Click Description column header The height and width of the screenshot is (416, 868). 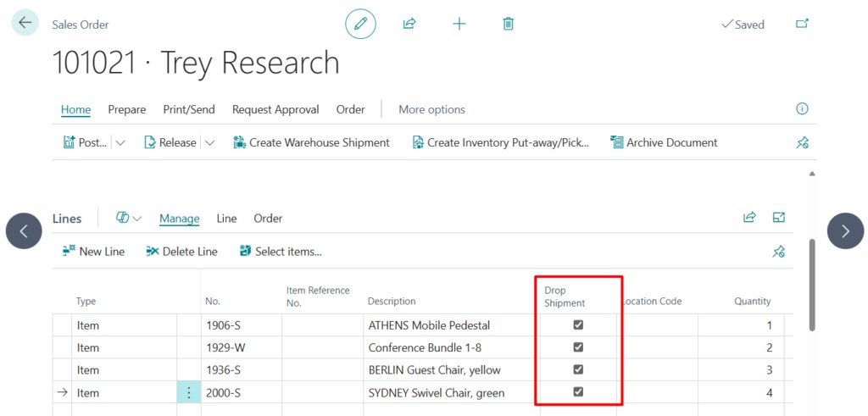click(392, 302)
